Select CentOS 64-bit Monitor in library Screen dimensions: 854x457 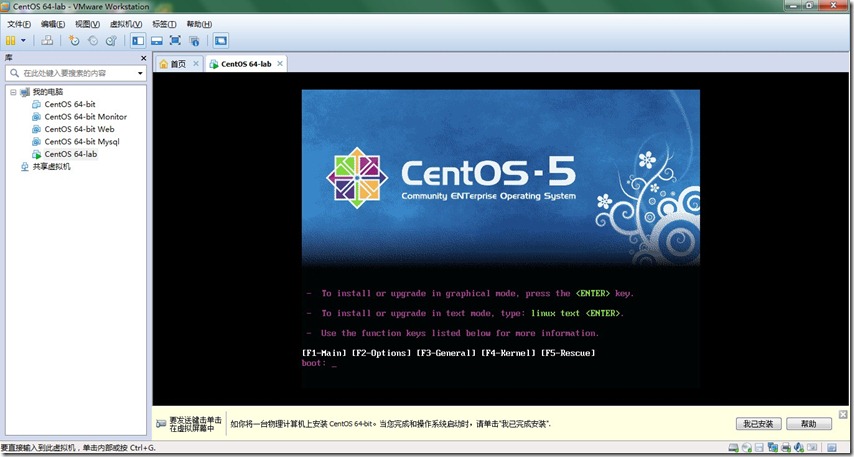(x=86, y=117)
